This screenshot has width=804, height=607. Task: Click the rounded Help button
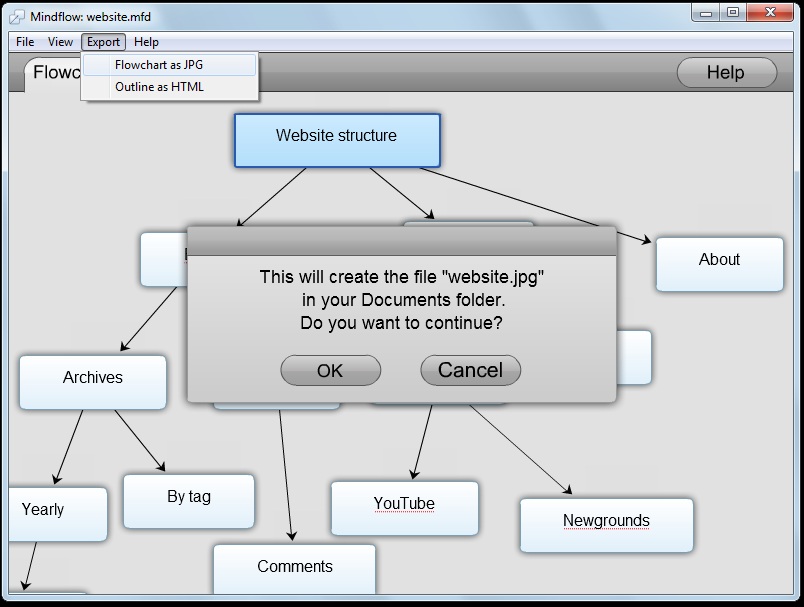coord(726,73)
